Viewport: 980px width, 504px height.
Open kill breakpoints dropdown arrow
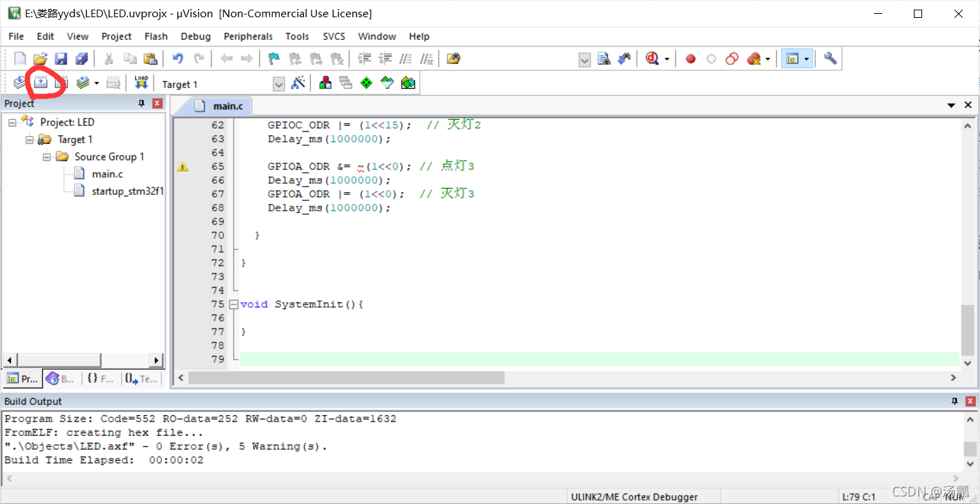pyautogui.click(x=768, y=59)
